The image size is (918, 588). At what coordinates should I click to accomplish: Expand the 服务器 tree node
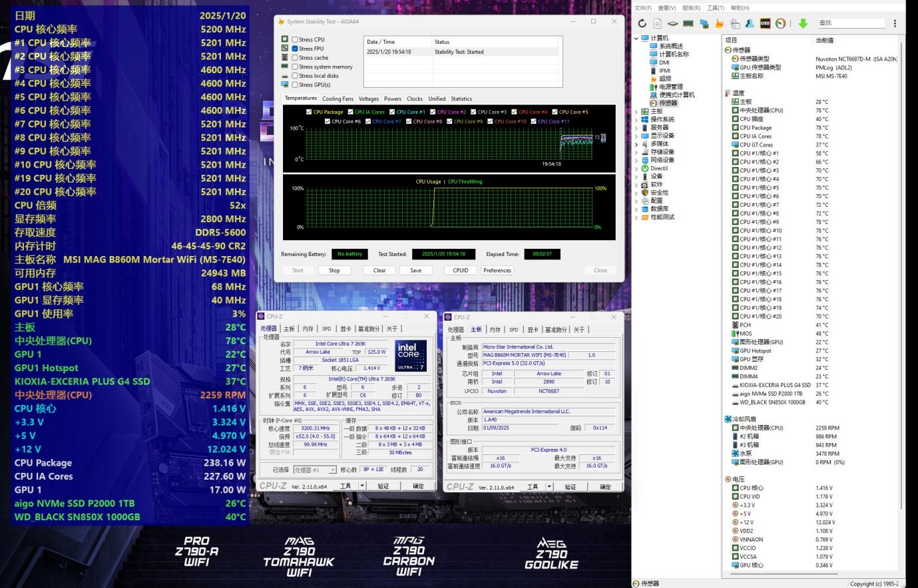pyautogui.click(x=636, y=127)
